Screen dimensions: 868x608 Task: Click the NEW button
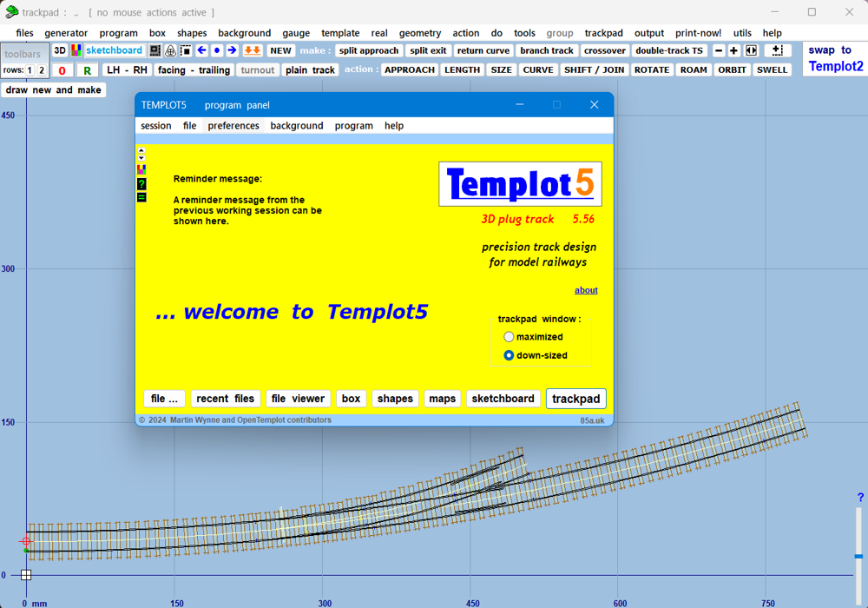280,50
